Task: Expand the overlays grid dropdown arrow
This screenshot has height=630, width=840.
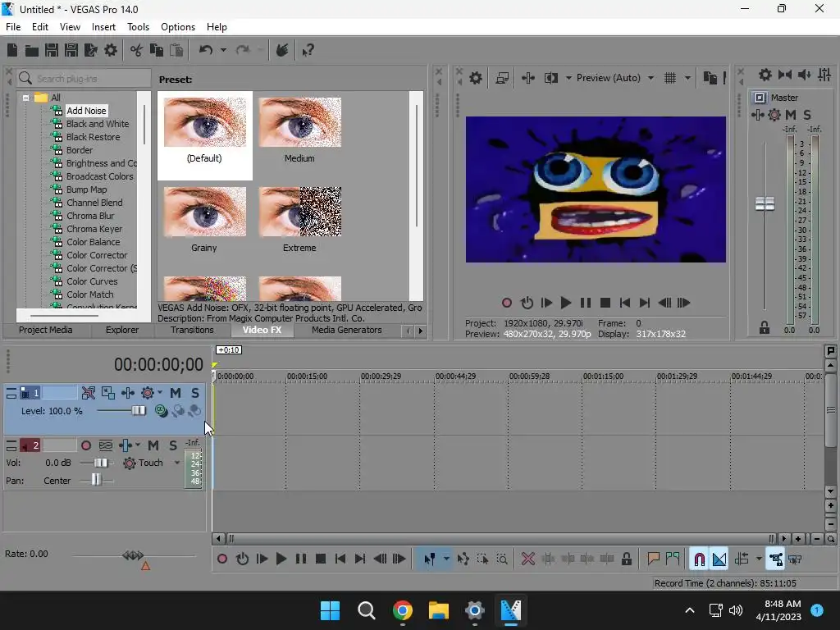Action: coord(688,78)
